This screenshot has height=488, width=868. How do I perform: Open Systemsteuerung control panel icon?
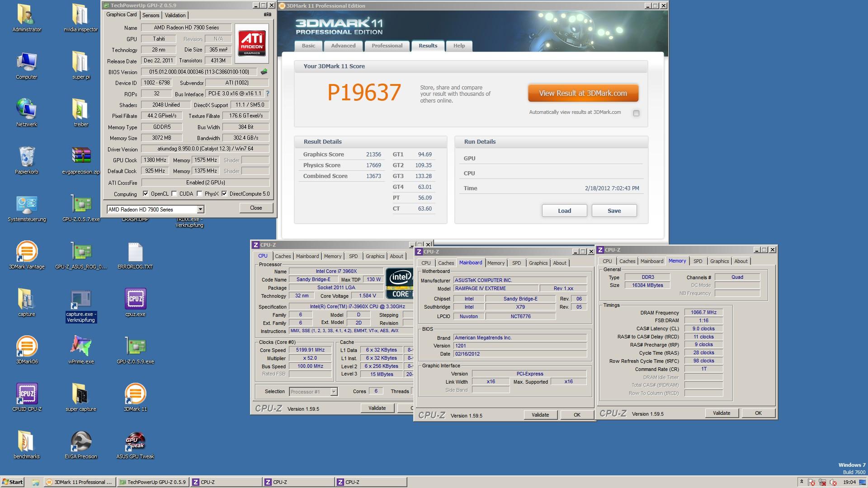27,208
